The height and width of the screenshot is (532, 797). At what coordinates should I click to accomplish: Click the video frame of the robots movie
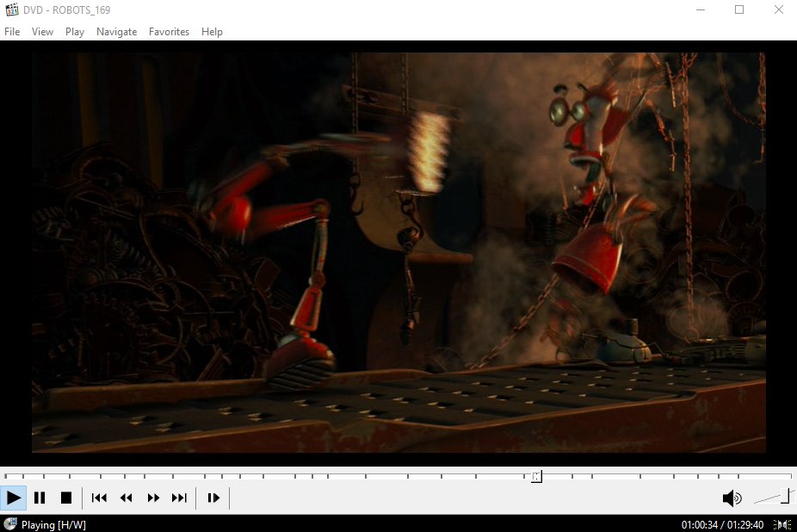point(398,252)
